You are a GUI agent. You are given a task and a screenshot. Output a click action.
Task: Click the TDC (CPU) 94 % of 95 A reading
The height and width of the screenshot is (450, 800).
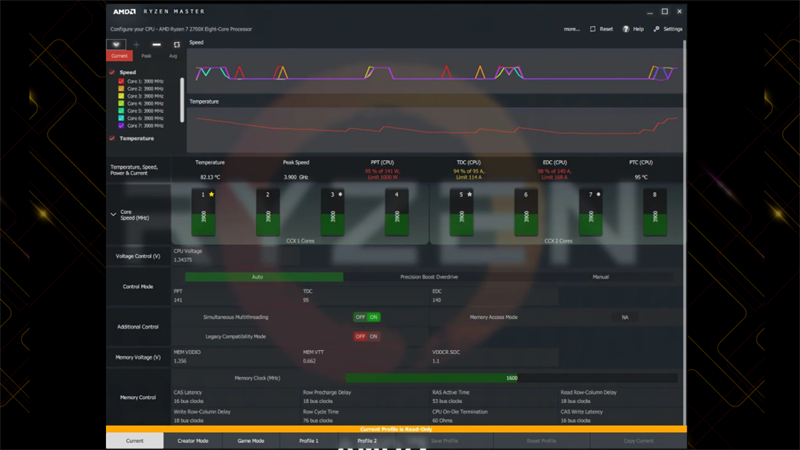point(468,174)
